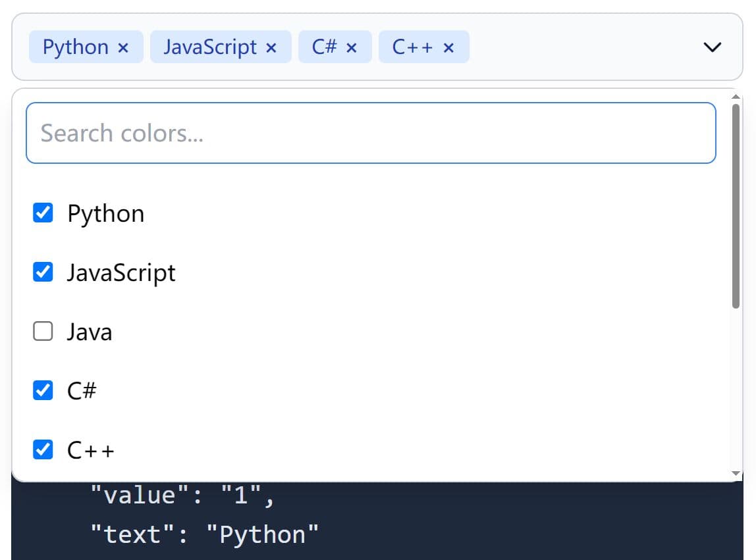Uncheck the JavaScript checkbox
The image size is (756, 560).
(x=43, y=272)
